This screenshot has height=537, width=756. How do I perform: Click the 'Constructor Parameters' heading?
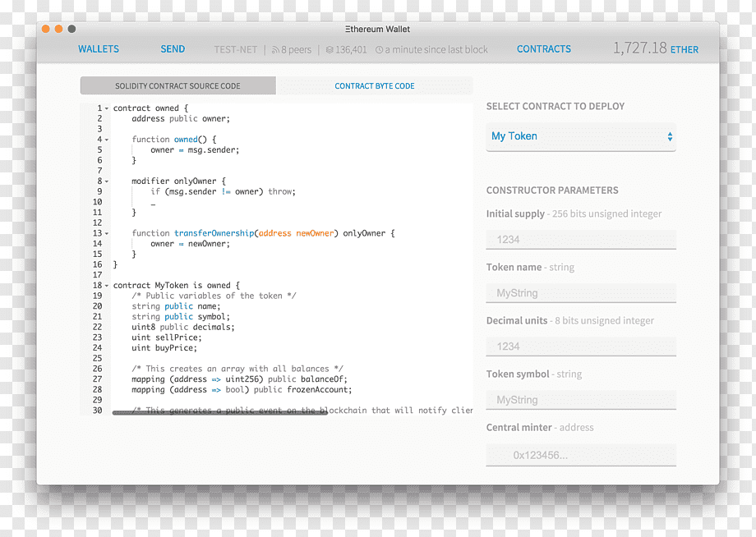coord(552,190)
